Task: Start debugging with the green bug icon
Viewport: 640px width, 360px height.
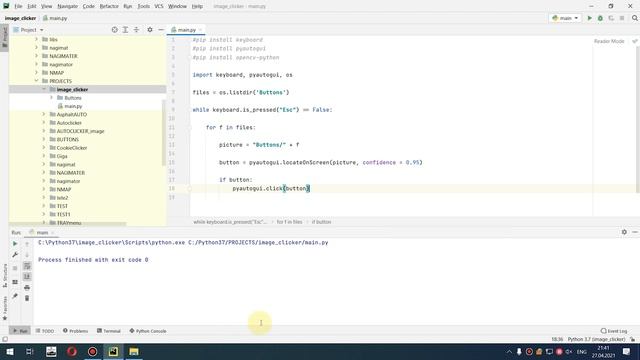Action: click(x=600, y=18)
